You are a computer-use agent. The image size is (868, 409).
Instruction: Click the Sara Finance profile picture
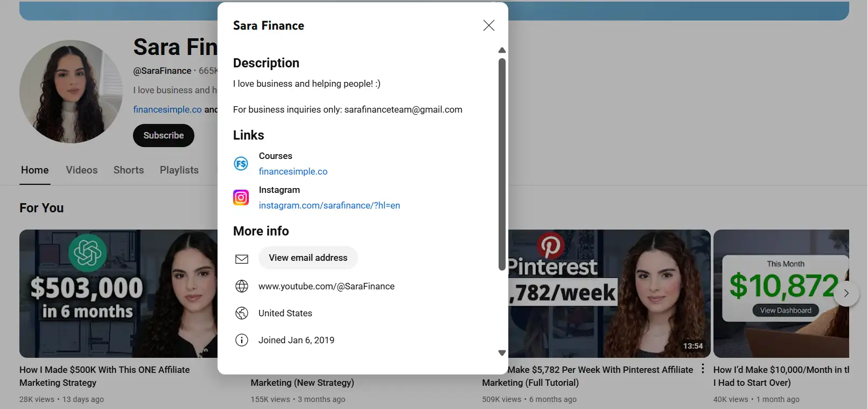tap(71, 92)
